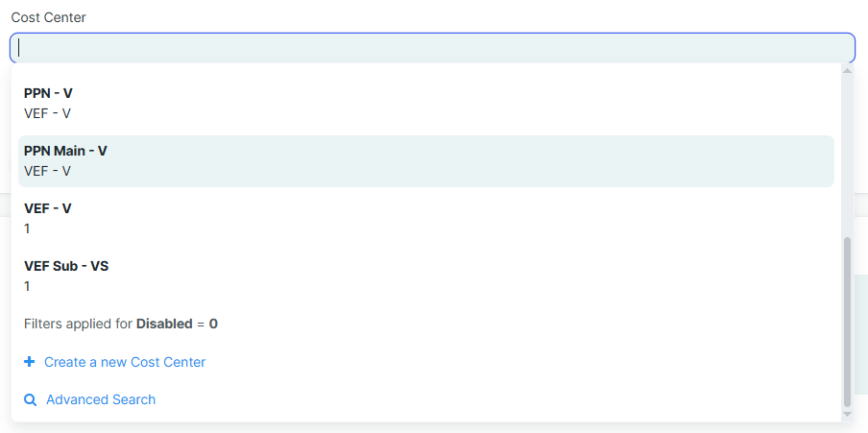Open the Create a new Cost Center link
The width and height of the screenshot is (868, 433).
125,362
